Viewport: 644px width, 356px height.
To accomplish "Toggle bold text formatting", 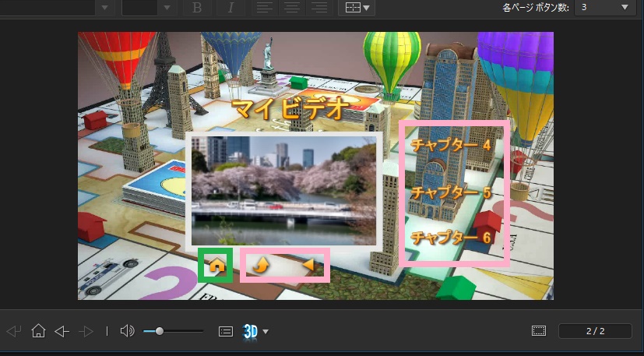I will (x=197, y=8).
